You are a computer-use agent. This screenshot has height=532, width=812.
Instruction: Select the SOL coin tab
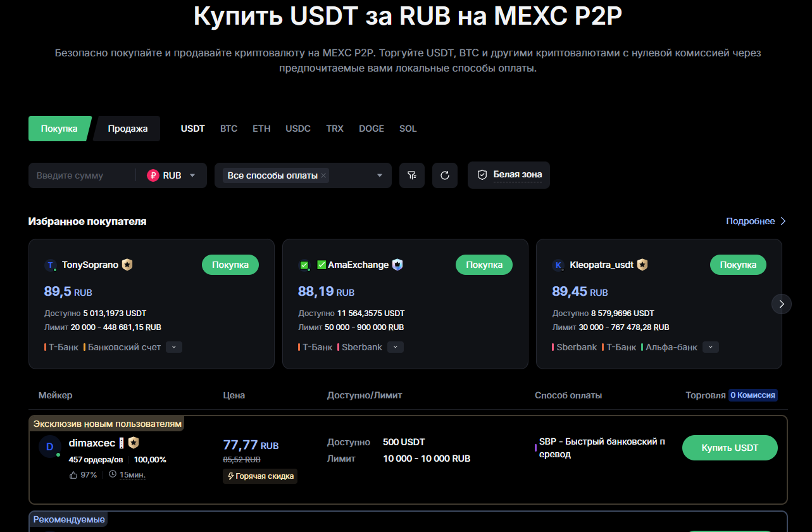pos(408,129)
